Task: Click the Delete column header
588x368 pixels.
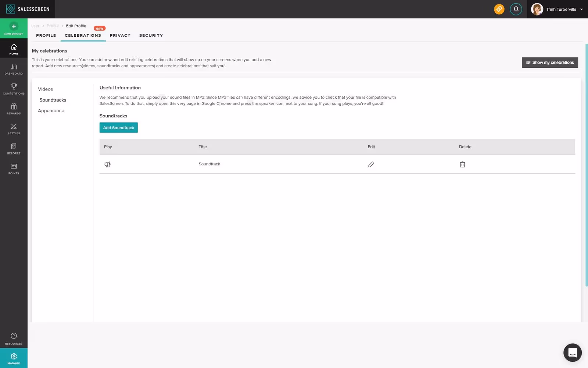Action: [465, 147]
